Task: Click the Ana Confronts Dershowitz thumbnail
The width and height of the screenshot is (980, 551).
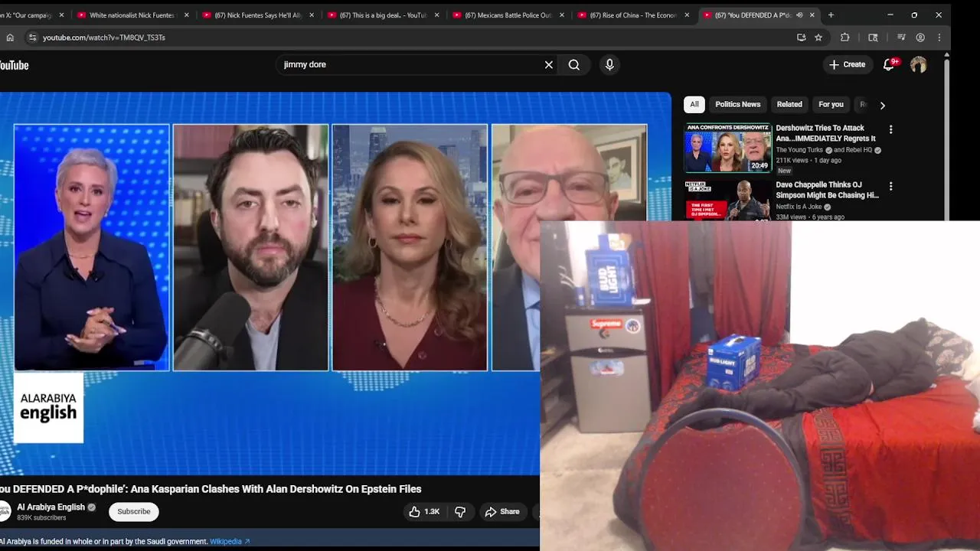Action: click(728, 148)
